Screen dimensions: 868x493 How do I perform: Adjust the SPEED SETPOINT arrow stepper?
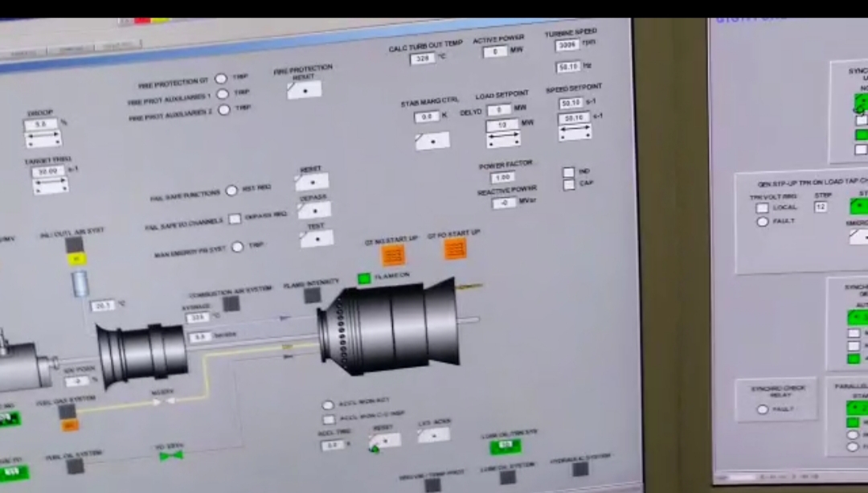point(575,131)
